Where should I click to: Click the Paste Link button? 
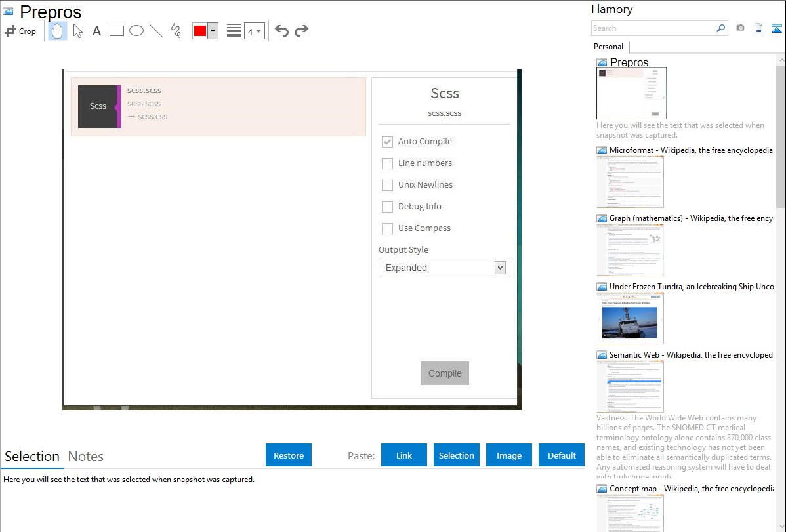[404, 455]
